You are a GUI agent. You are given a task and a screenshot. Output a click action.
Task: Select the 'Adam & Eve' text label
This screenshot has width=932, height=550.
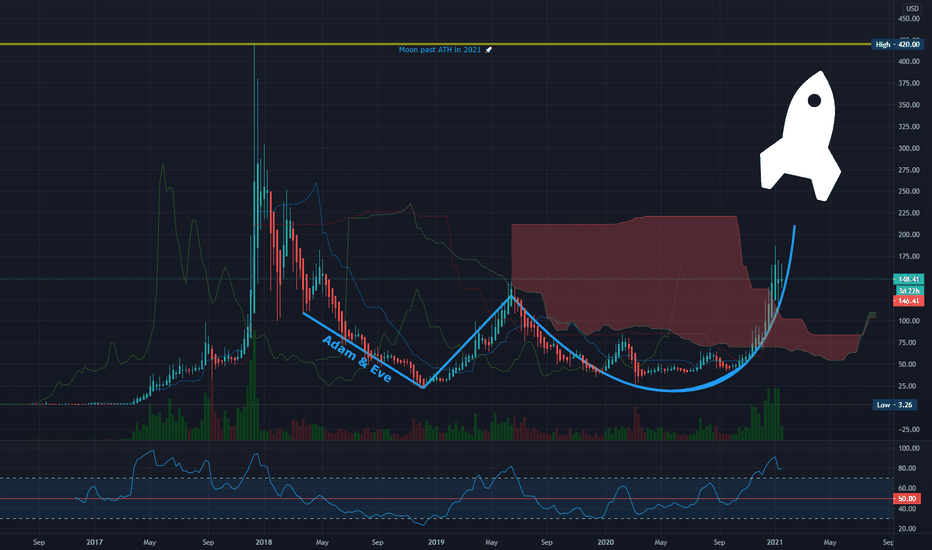357,359
